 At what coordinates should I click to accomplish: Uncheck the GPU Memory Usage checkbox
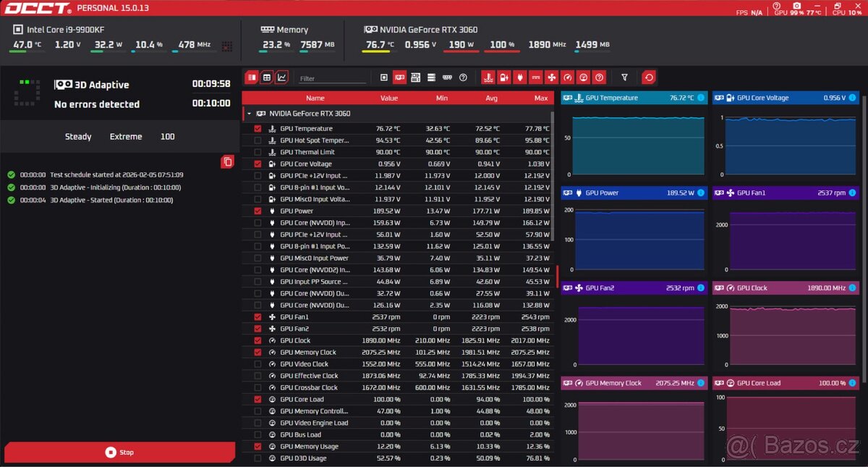258,447
